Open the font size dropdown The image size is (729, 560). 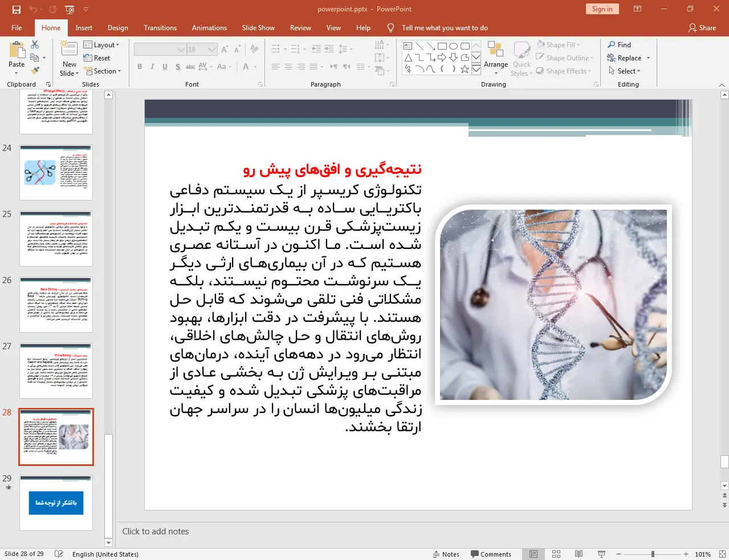(212, 50)
